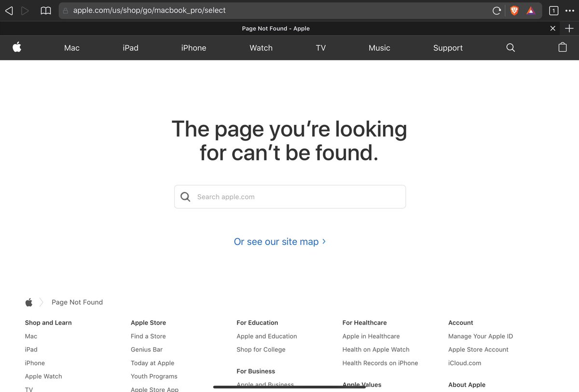Click the For Healthcare heading
Screen dimensions: 579x392
pyautogui.click(x=365, y=323)
